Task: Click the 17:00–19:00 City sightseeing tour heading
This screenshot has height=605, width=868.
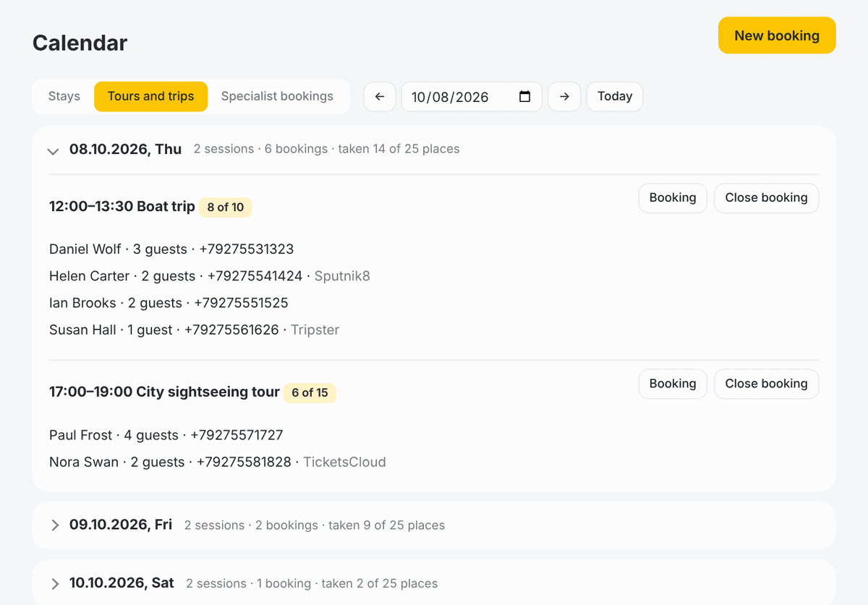Action: 164,392
